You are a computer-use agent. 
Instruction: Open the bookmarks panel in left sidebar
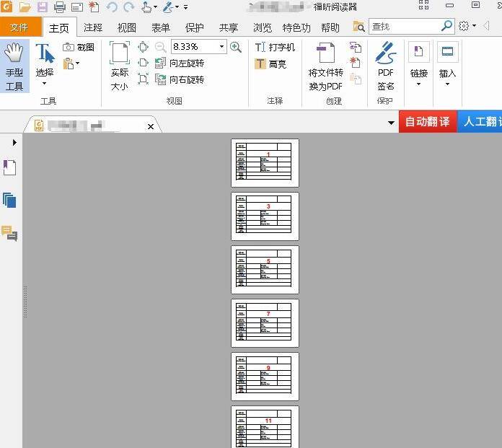(x=10, y=167)
